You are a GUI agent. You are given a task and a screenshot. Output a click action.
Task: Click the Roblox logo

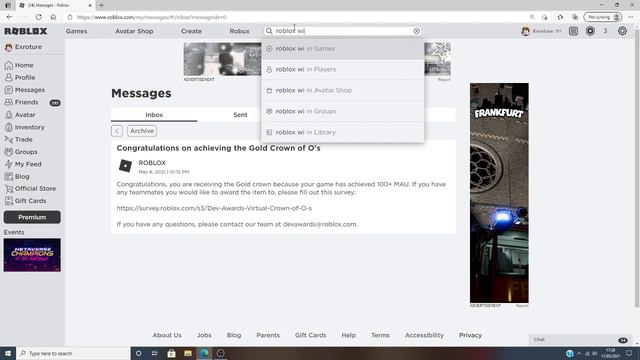26,31
